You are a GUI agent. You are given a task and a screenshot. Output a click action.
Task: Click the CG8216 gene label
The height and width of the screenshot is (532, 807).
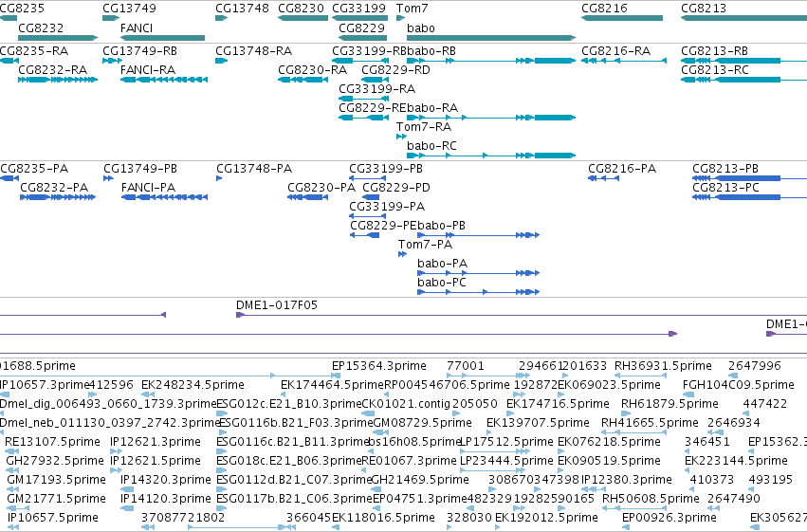point(604,9)
